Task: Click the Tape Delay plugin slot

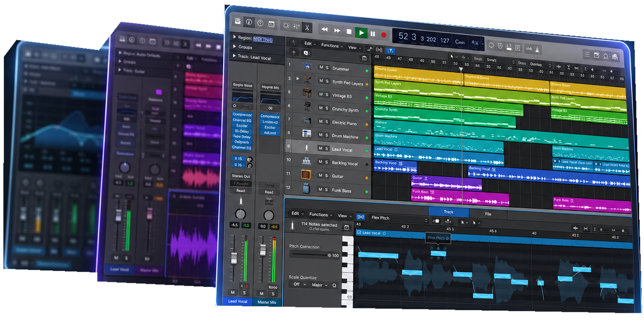Action: 242,136
